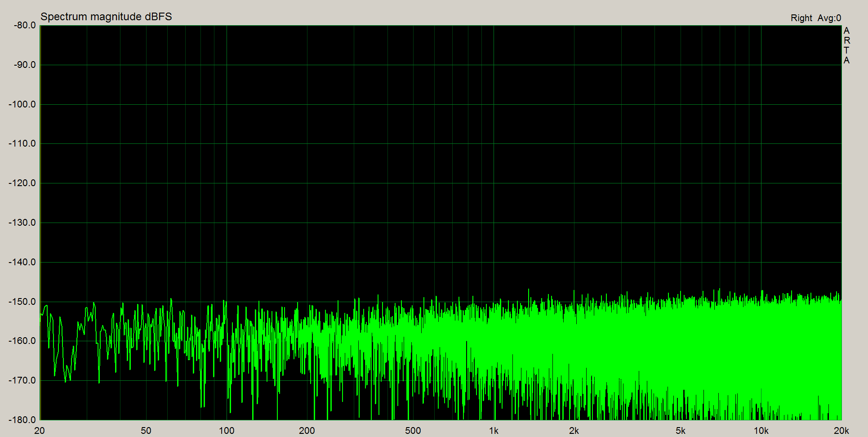This screenshot has width=868, height=437.
Task: Click the -160.0 y-axis label
Action: 22,341
